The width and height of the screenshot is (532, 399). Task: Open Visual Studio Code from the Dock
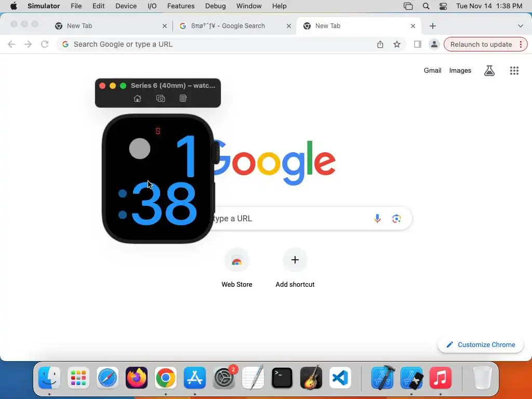(340, 378)
